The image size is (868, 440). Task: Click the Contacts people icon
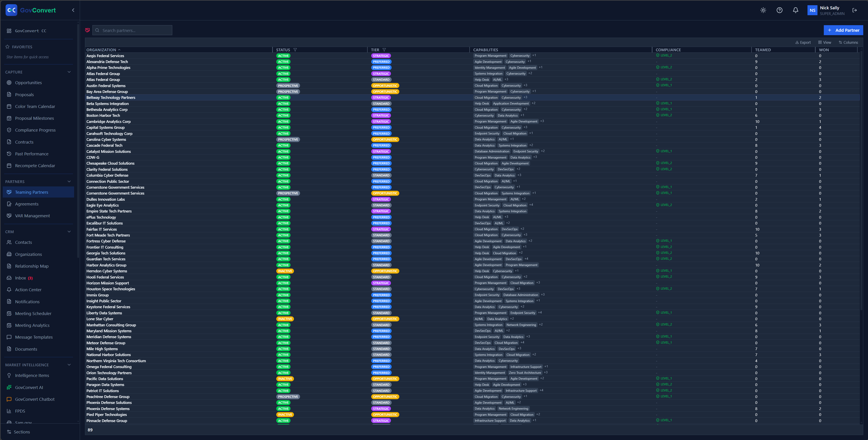9,242
